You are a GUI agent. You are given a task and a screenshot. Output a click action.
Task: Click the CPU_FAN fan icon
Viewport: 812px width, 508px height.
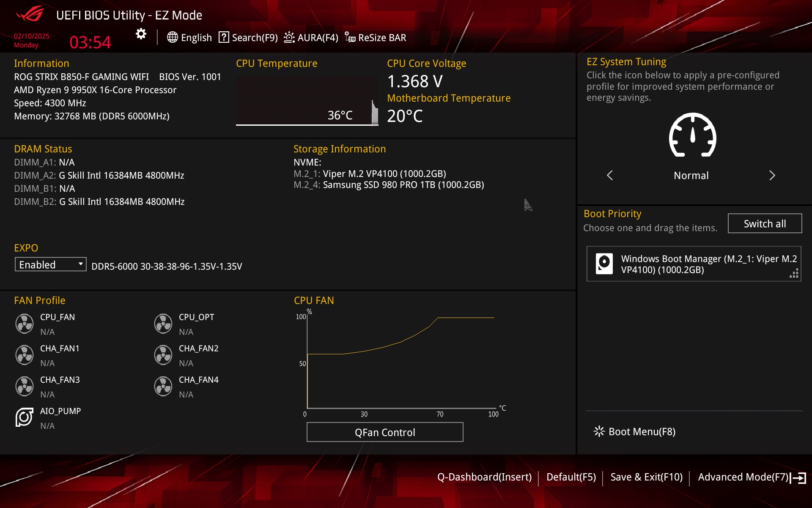coord(25,324)
